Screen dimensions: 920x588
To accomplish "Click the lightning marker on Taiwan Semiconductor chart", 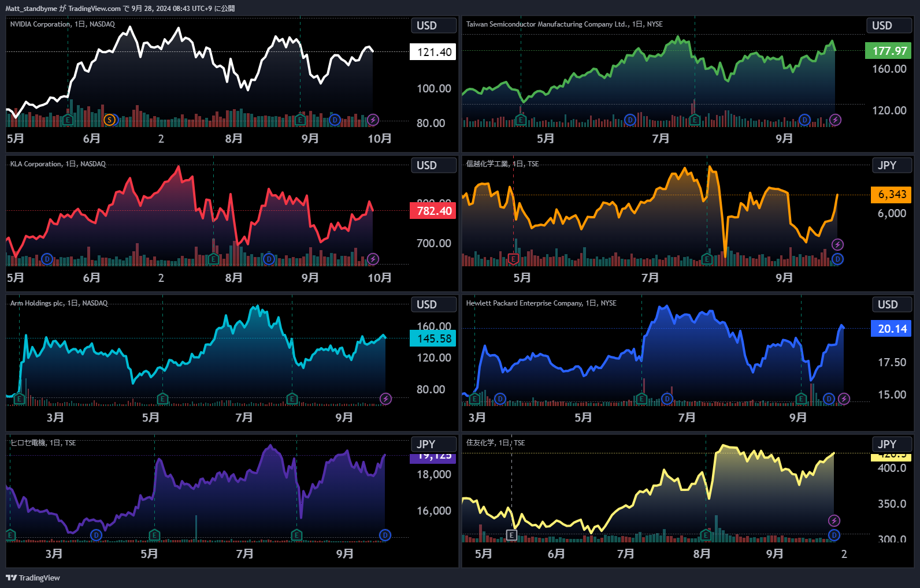I will click(x=835, y=120).
